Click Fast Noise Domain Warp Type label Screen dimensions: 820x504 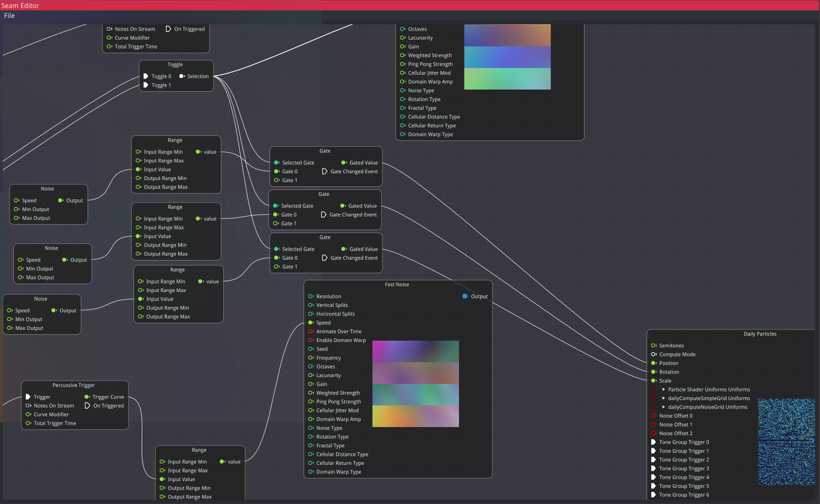pyautogui.click(x=338, y=472)
